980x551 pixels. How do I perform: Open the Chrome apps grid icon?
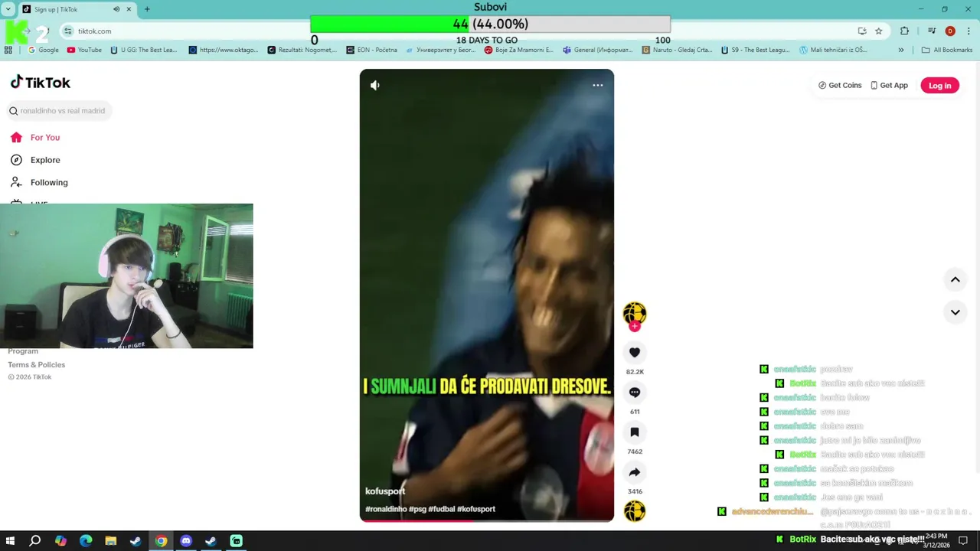[8, 51]
